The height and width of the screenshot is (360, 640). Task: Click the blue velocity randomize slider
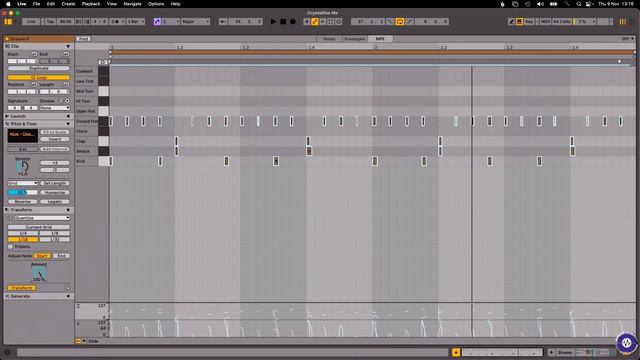tap(22, 193)
